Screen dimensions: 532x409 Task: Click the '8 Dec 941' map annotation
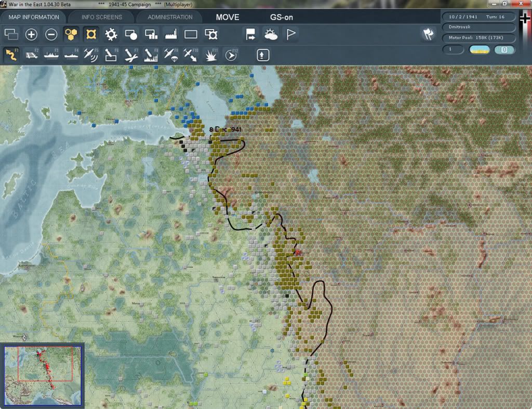coord(225,129)
